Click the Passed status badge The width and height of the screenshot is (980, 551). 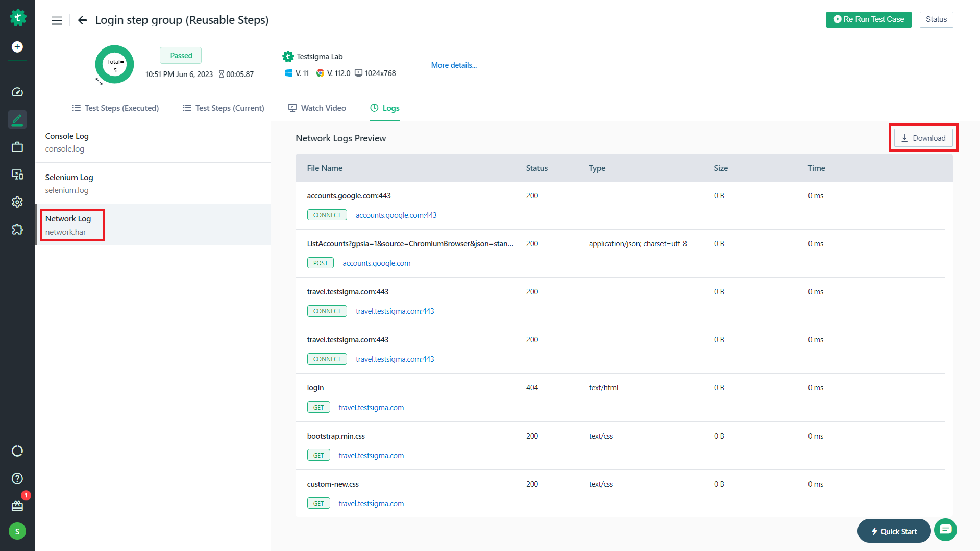click(181, 56)
